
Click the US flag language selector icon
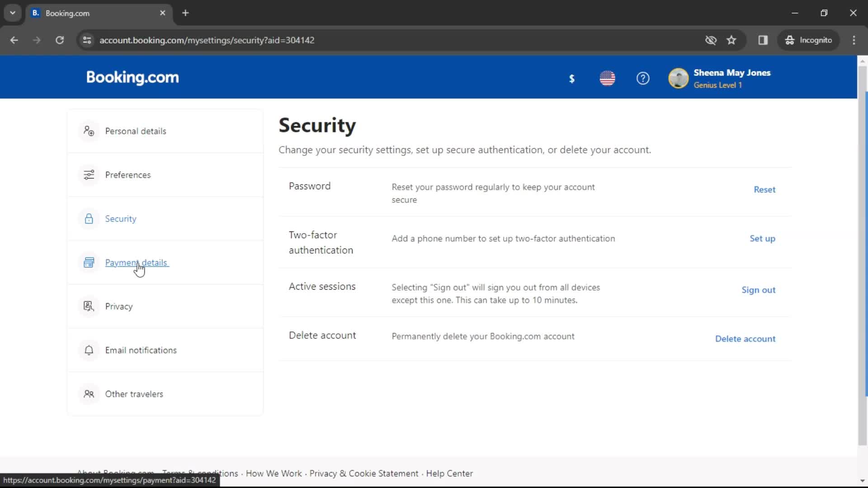point(607,77)
